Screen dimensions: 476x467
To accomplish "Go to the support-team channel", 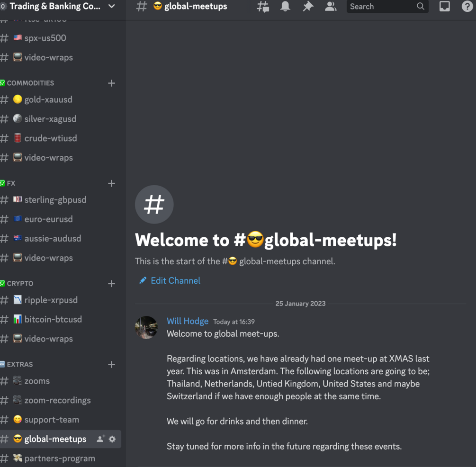I will pyautogui.click(x=52, y=420).
